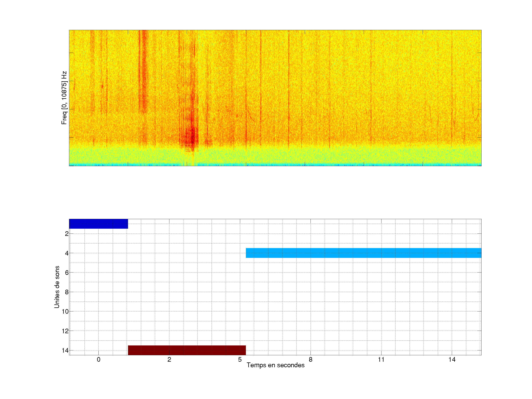
Task: Click y-axis tick label 6
Action: tap(67, 272)
